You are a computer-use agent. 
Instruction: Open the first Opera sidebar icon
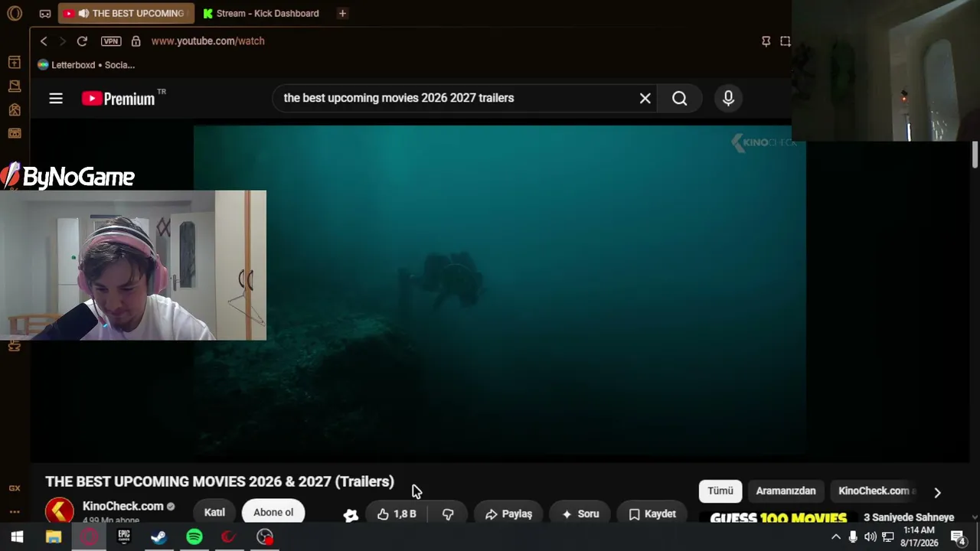15,62
